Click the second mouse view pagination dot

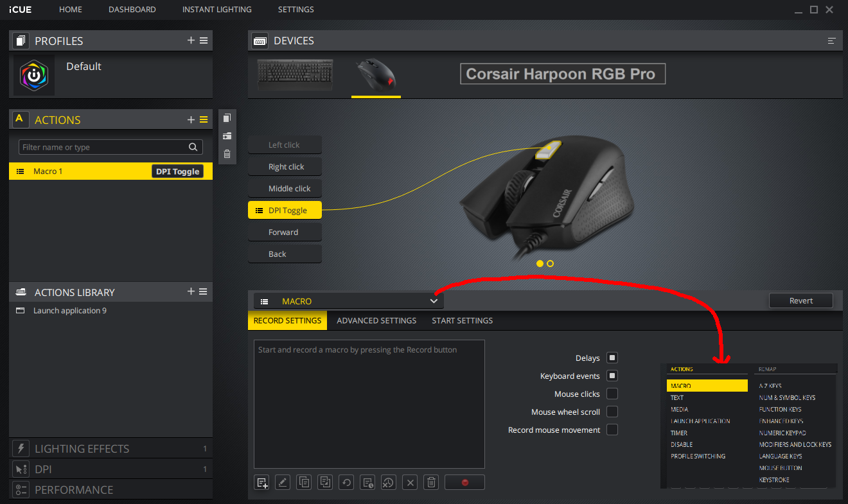pyautogui.click(x=550, y=263)
